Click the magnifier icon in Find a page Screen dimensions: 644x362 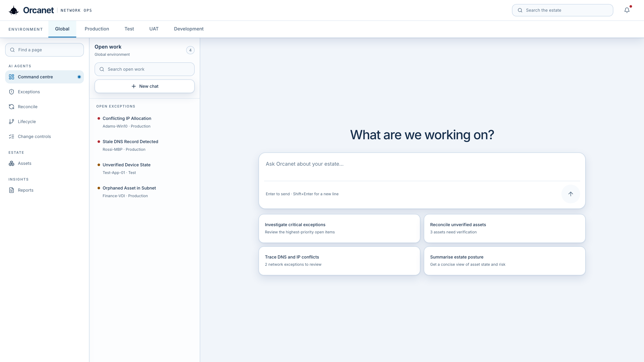[x=12, y=50]
